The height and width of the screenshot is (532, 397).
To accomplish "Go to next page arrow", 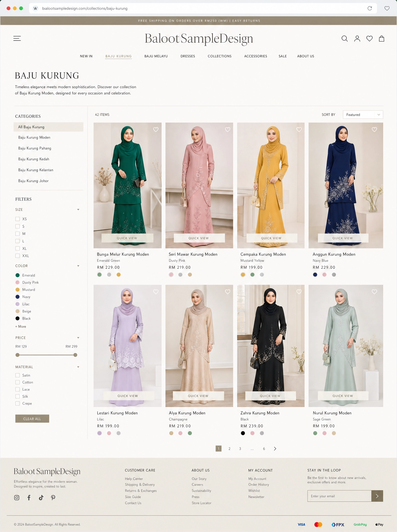I will 275,449.
